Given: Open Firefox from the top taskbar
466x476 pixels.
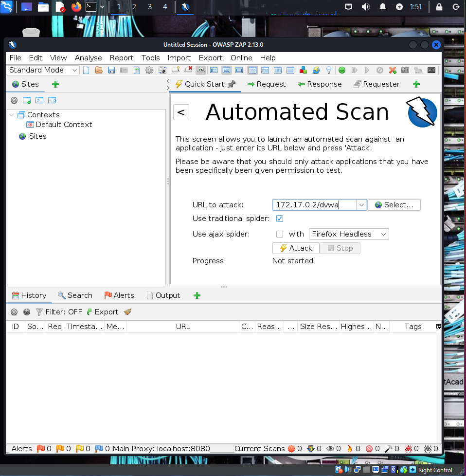Looking at the screenshot, I should point(76,7).
